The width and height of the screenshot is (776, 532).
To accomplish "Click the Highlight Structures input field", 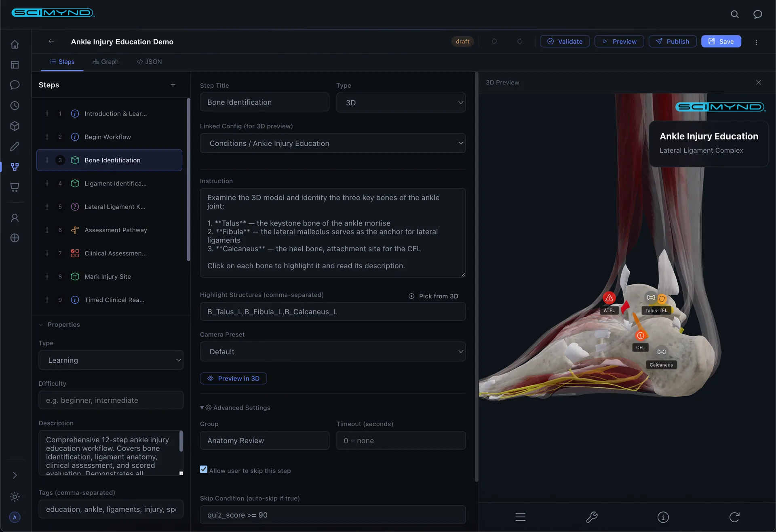I will coord(333,312).
